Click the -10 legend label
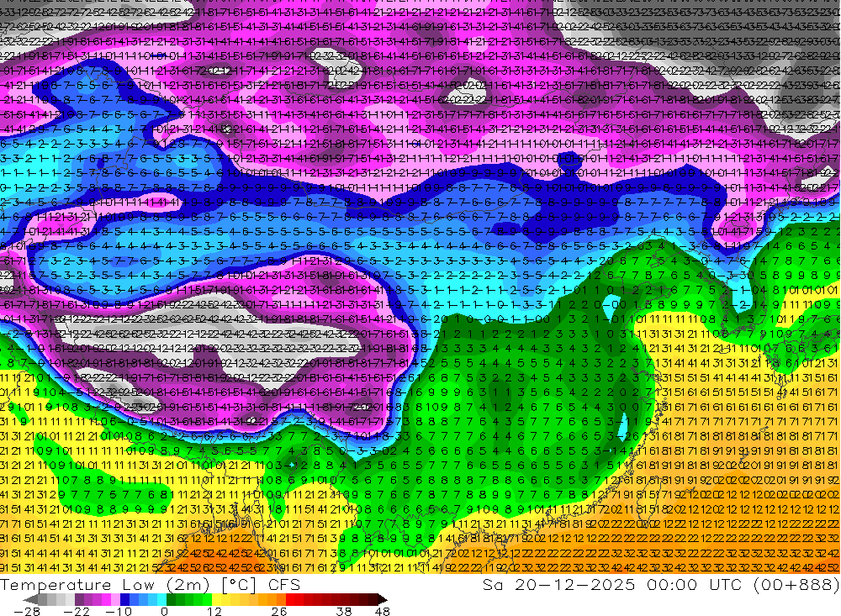The height and width of the screenshot is (616, 841). pyautogui.click(x=119, y=611)
